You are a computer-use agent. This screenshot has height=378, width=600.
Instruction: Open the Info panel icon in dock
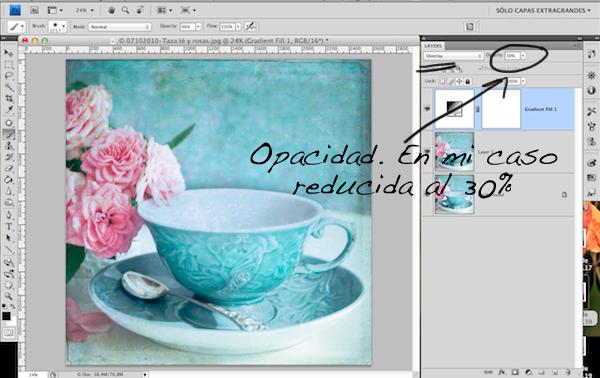pyautogui.click(x=592, y=90)
